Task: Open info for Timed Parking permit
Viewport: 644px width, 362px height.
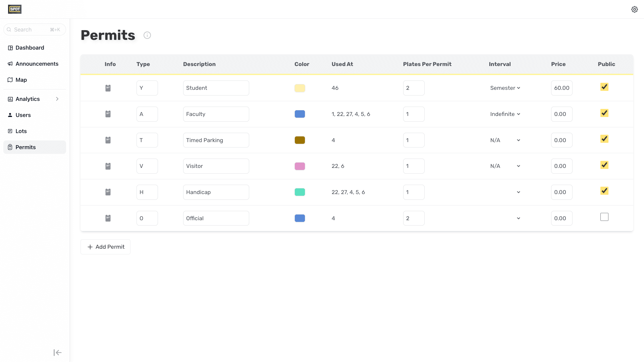Action: [x=108, y=140]
